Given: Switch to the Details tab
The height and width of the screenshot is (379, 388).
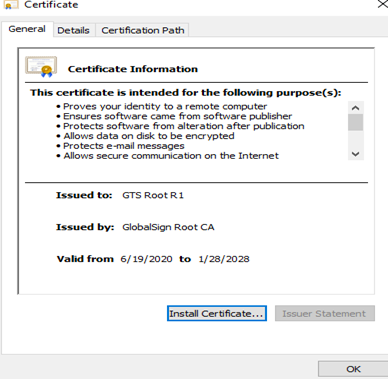Looking at the screenshot, I should (x=73, y=30).
